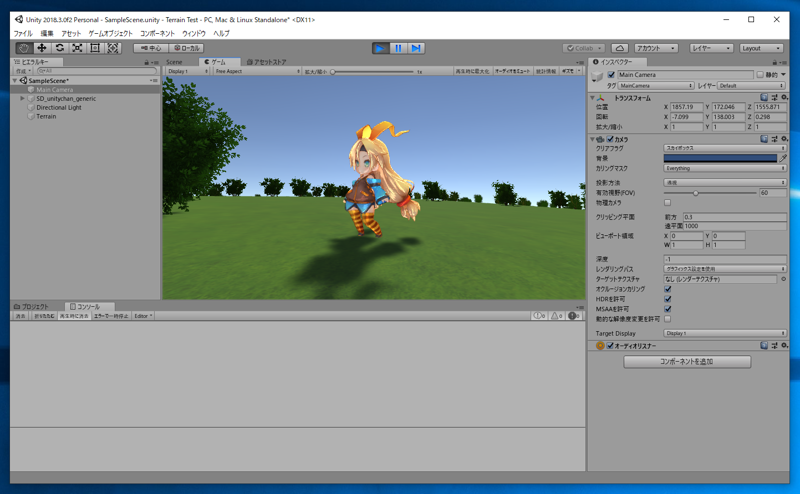
Task: Open Transform component help icon
Action: coord(764,97)
